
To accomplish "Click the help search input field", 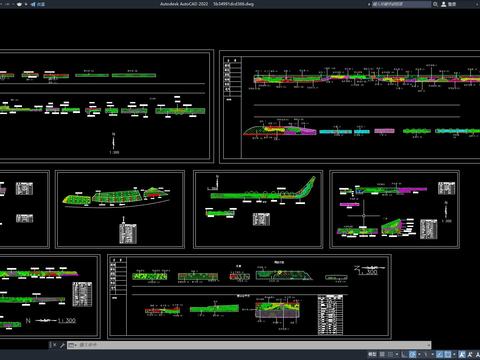I will [x=402, y=4].
